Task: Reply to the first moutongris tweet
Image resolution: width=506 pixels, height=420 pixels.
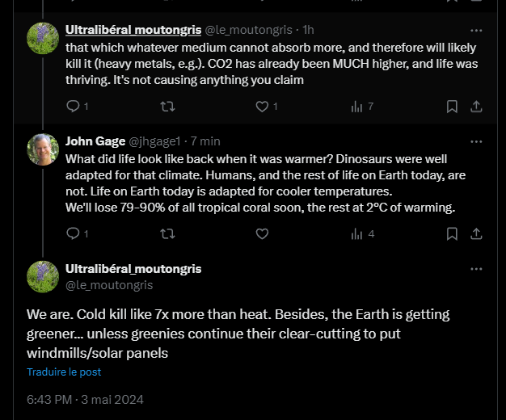Action: 73,107
